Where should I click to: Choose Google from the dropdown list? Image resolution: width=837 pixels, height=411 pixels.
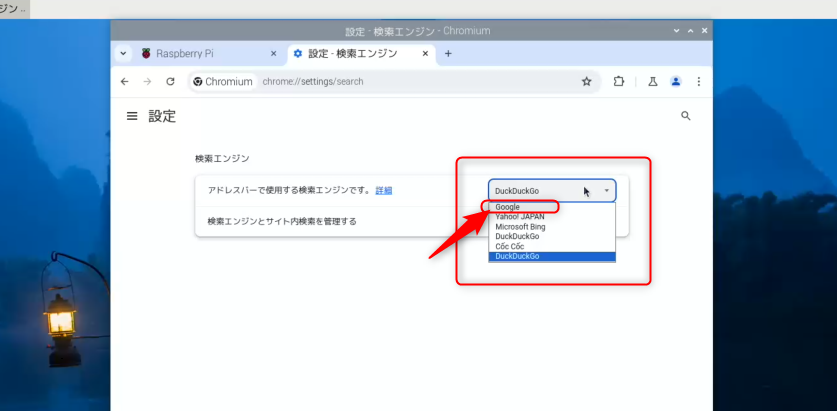point(552,207)
